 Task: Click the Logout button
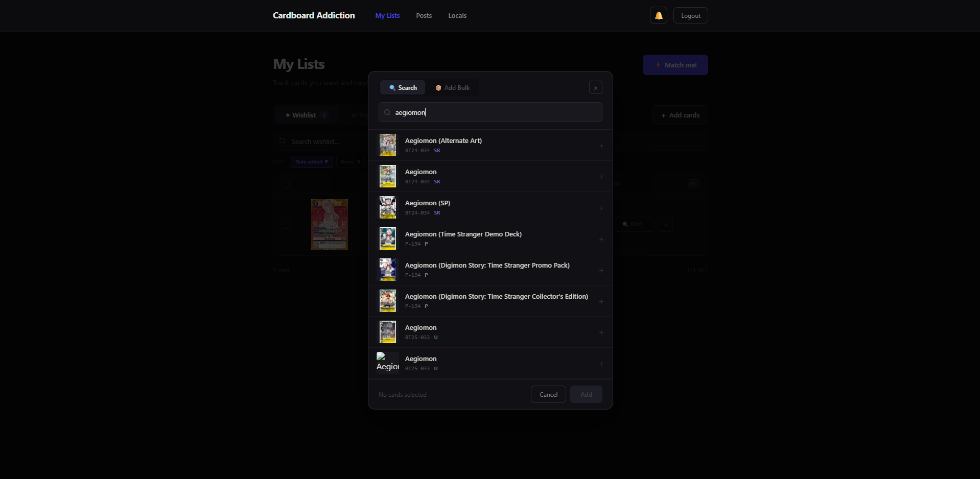690,16
